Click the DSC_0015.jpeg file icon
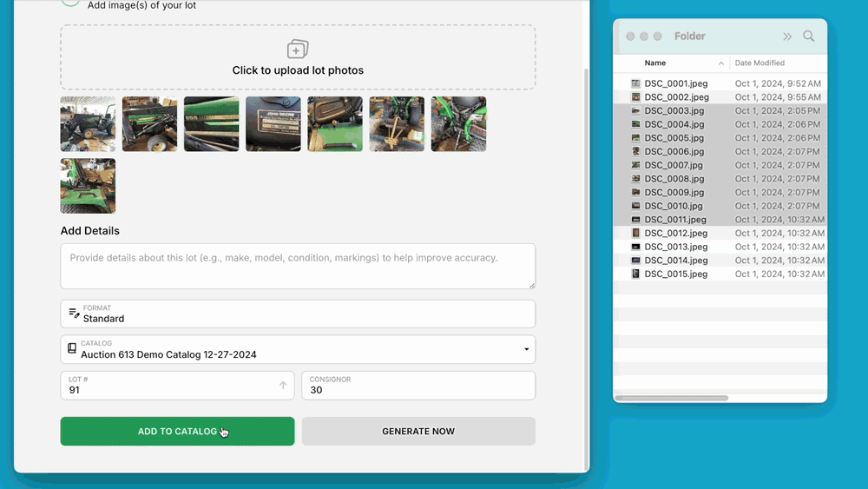868x489 pixels. coord(635,274)
